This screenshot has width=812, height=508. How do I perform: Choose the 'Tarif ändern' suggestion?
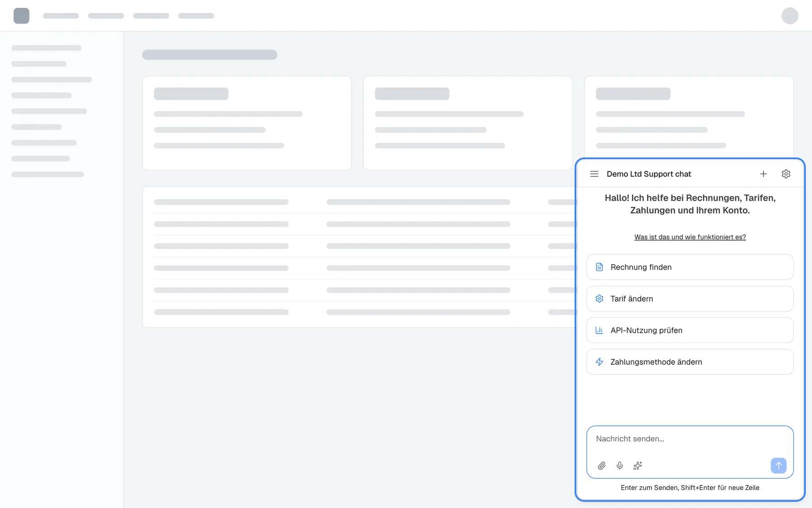(690, 298)
